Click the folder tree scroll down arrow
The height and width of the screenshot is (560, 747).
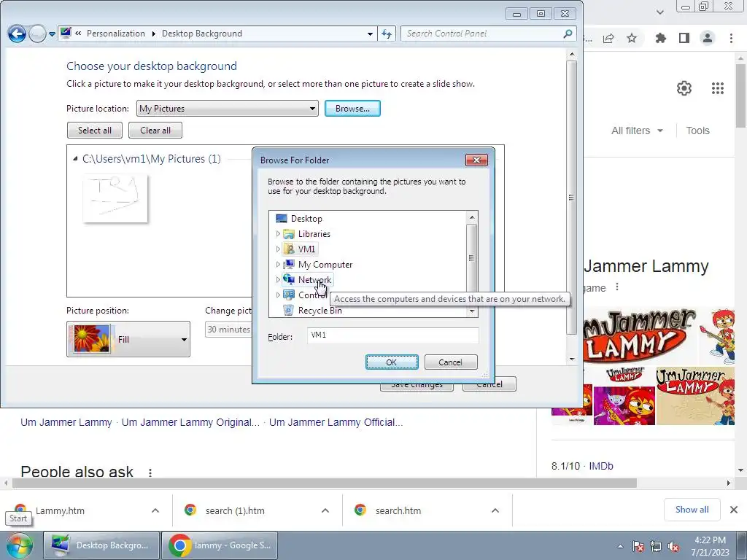472,312
